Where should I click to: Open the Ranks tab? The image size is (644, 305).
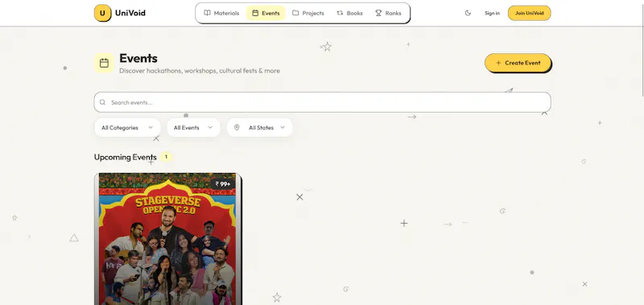pos(388,13)
